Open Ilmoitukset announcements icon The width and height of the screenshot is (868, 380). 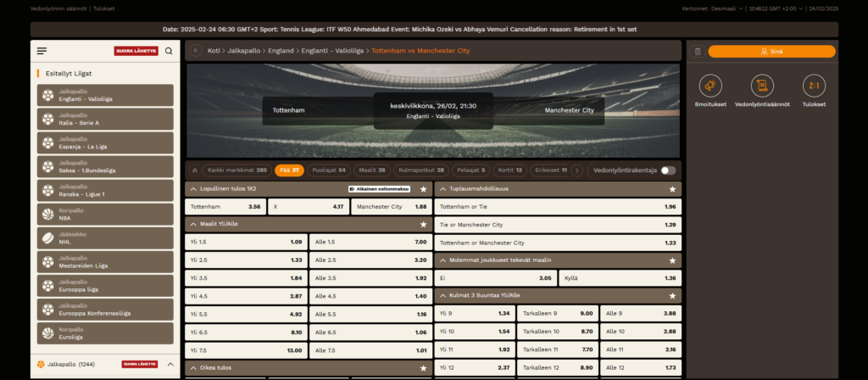coord(710,86)
